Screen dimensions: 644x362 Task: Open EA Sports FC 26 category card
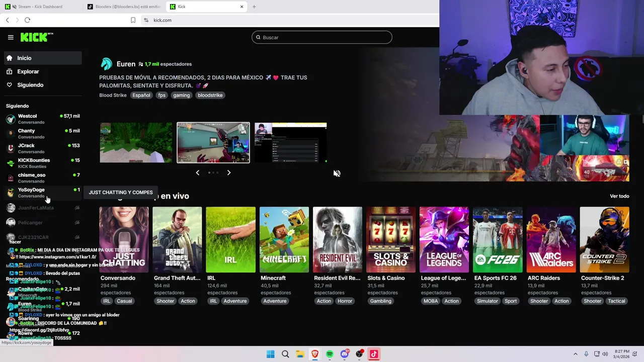498,240
